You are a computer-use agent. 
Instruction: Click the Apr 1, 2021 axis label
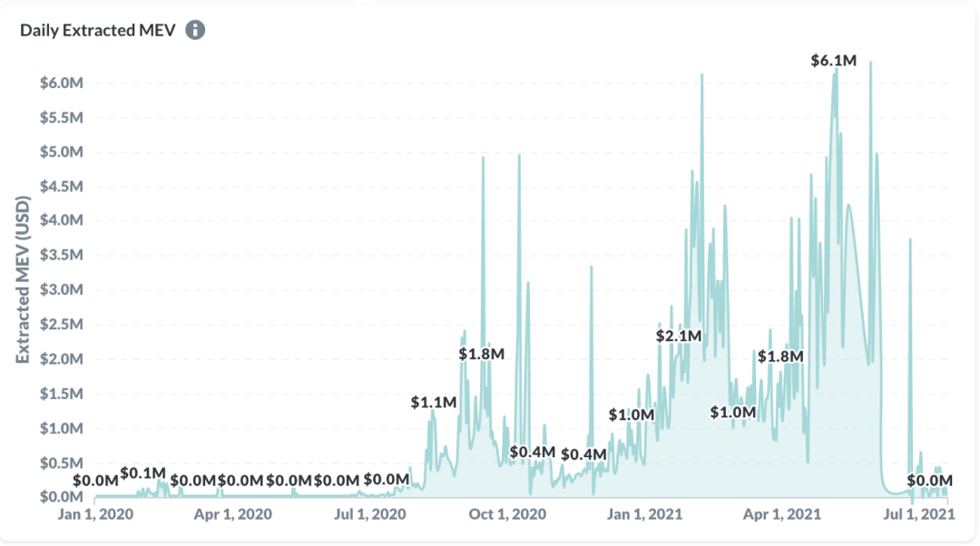pos(781,514)
